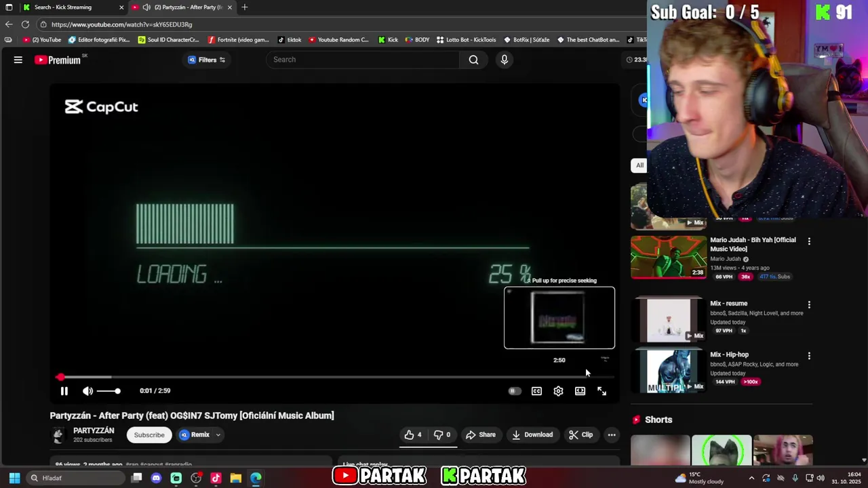Close the Kick Streaming tab
Image resolution: width=868 pixels, height=488 pixels.
[121, 7]
